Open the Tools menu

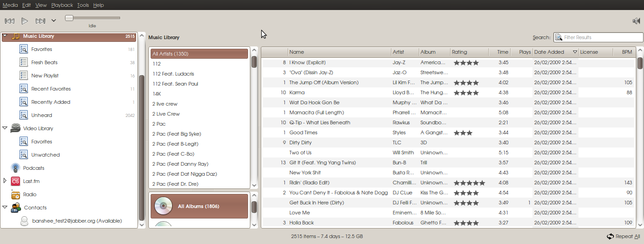tap(83, 5)
